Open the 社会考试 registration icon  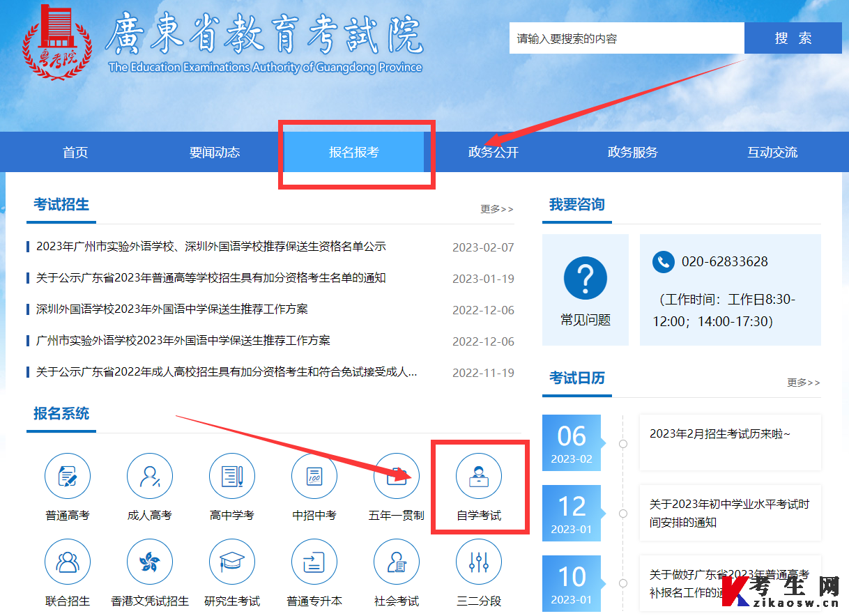pos(397,562)
